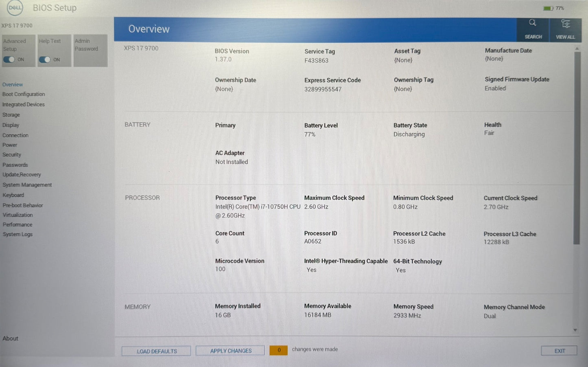
Task: Select Integrated Devices in sidebar
Action: click(24, 105)
